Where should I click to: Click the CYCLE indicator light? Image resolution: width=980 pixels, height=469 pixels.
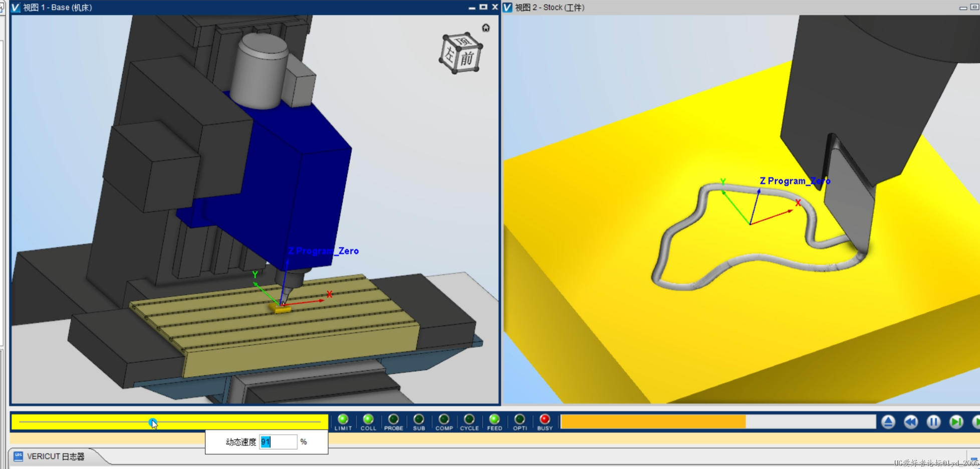[x=469, y=419]
